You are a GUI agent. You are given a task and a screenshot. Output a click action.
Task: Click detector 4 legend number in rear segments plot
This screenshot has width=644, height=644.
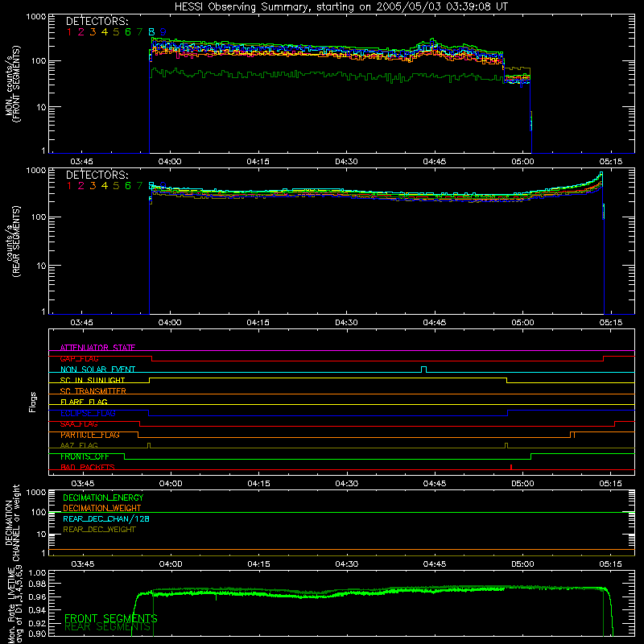coord(105,186)
